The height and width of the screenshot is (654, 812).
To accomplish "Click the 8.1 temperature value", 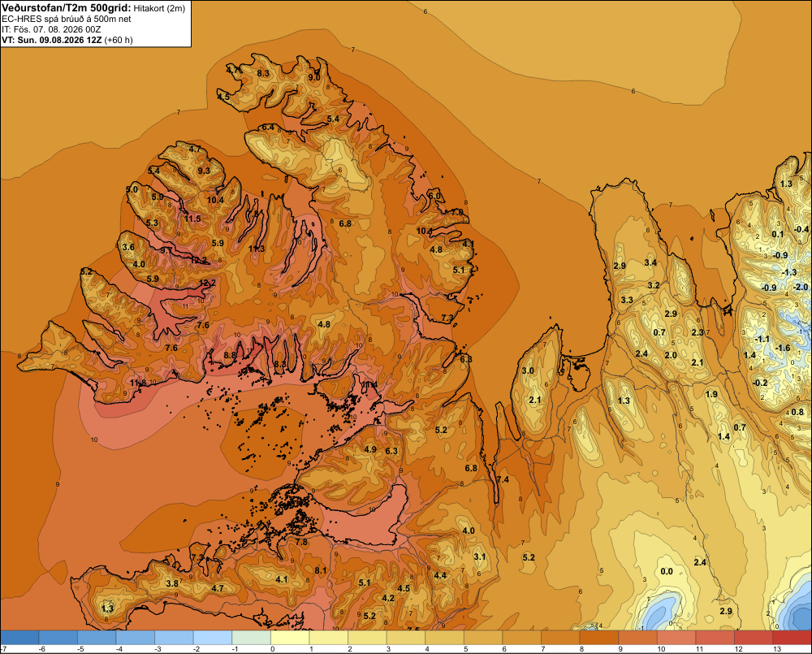I will (321, 570).
